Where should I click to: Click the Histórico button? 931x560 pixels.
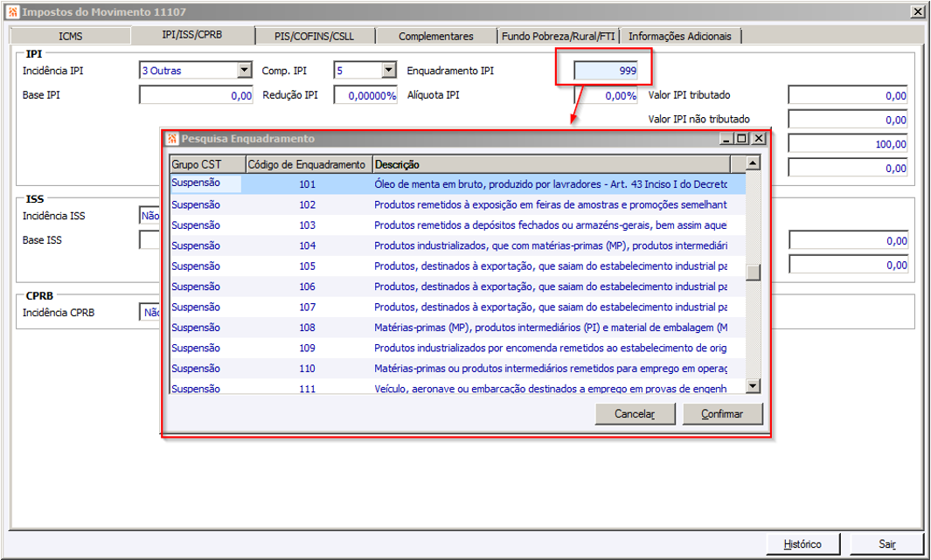[802, 544]
